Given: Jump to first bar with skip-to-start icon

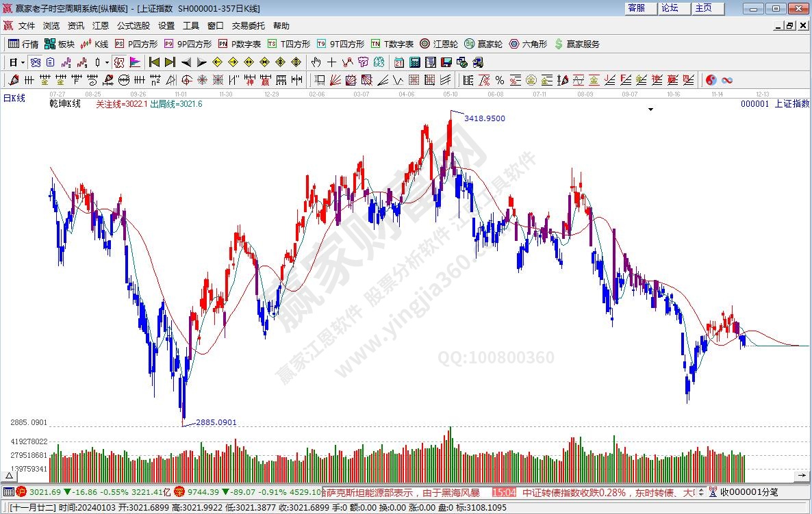Looking at the screenshot, I should click(154, 62).
